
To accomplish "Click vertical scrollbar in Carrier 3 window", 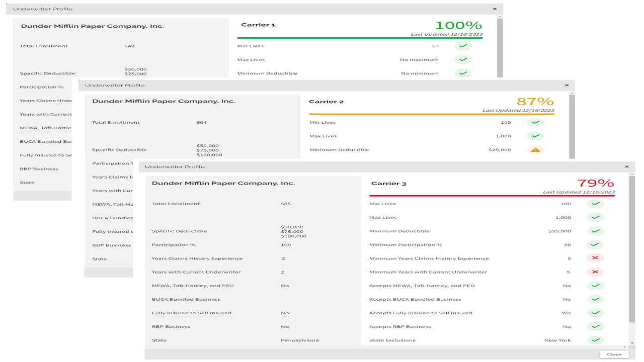I will [632, 249].
